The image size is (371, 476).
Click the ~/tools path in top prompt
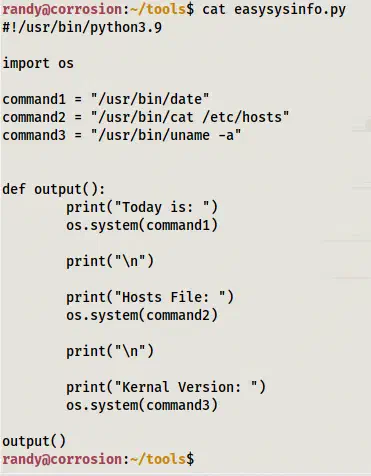click(x=158, y=9)
